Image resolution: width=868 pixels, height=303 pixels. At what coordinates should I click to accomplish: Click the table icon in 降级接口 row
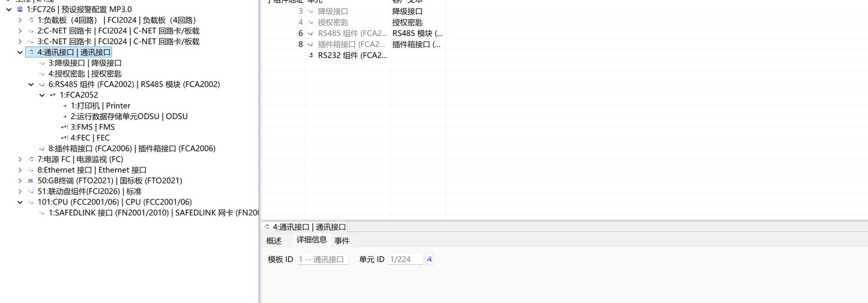pyautogui.click(x=311, y=11)
